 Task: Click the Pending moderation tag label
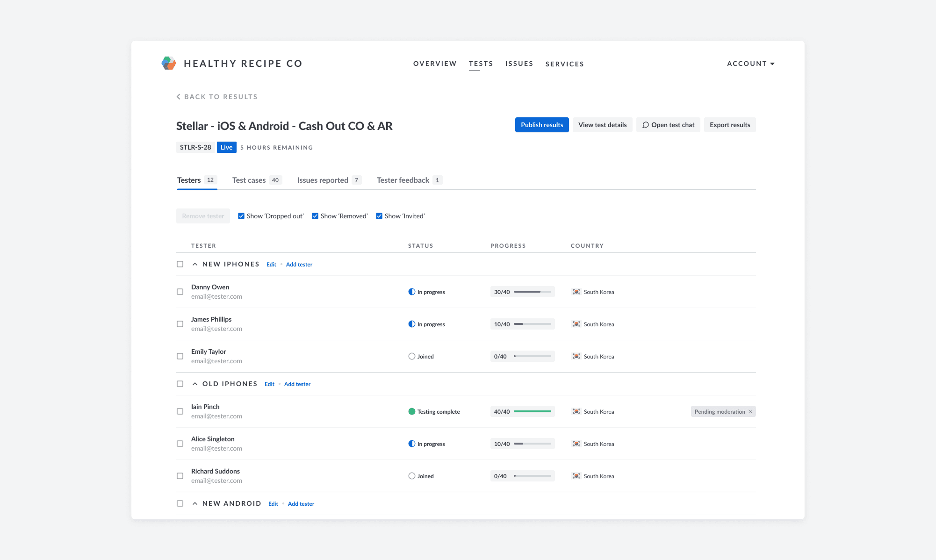tap(720, 411)
